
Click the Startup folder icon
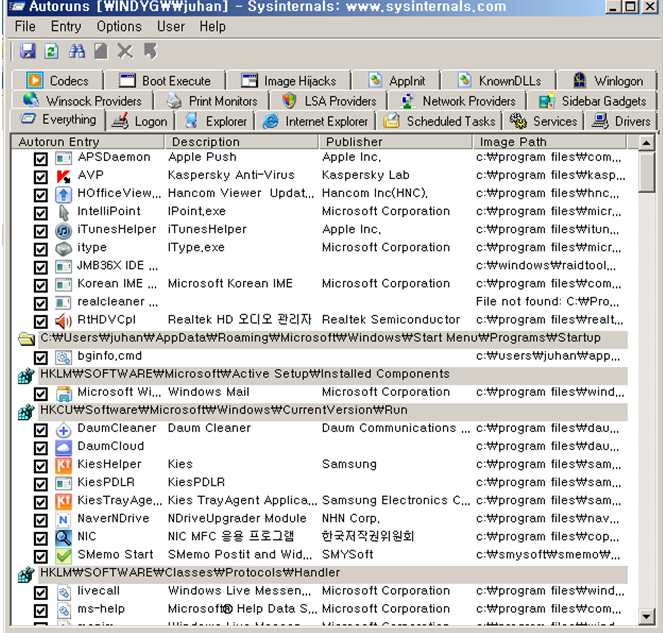tap(26, 339)
